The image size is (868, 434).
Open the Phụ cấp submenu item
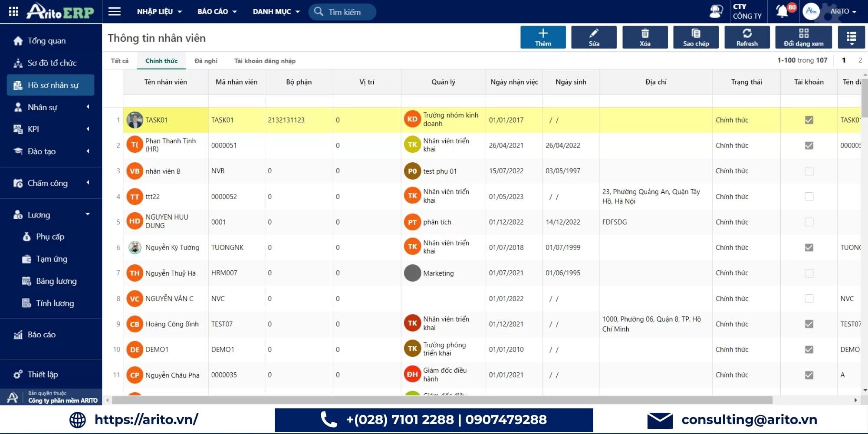[50, 237]
